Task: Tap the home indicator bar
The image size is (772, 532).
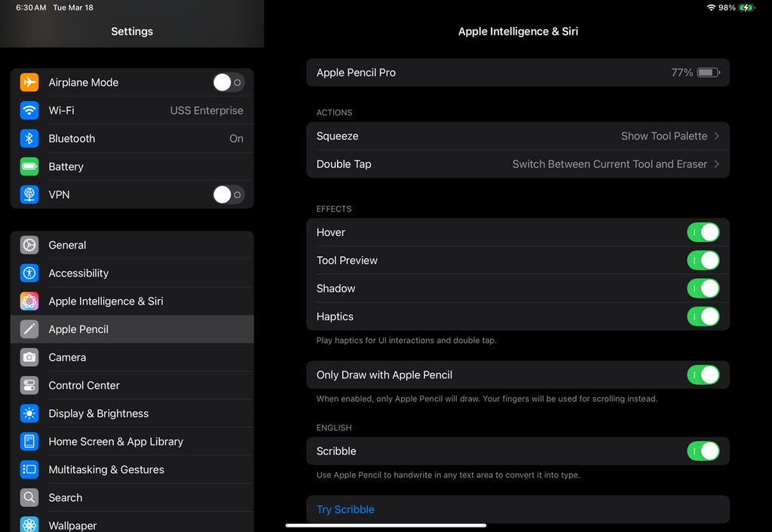Action: click(386, 526)
